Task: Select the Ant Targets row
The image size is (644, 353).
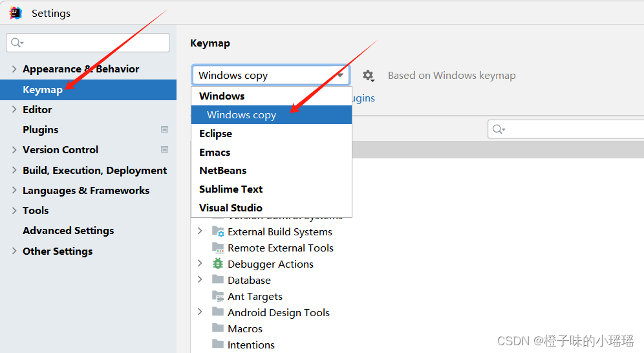Action: [x=255, y=296]
